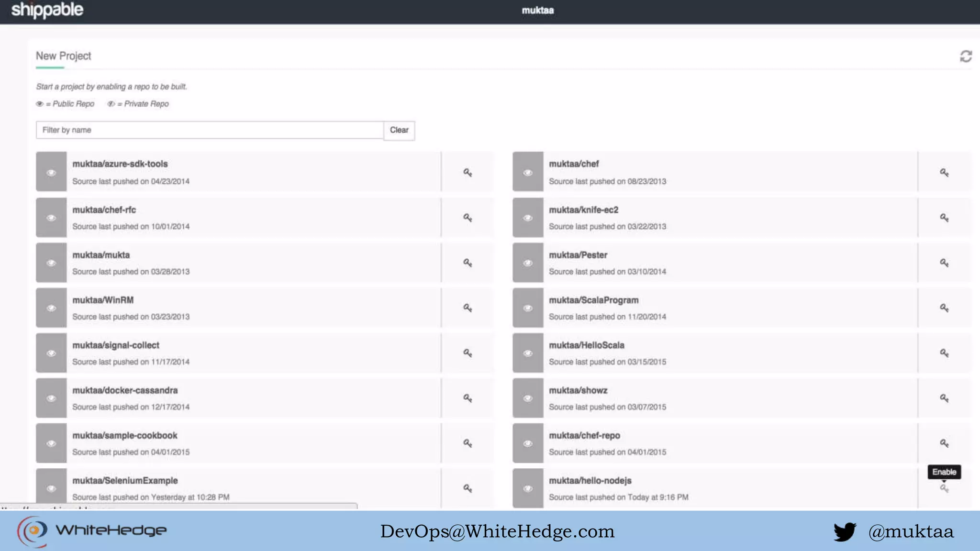This screenshot has width=980, height=551.
Task: Click the muktaa/WinRM repo name
Action: coord(103,300)
